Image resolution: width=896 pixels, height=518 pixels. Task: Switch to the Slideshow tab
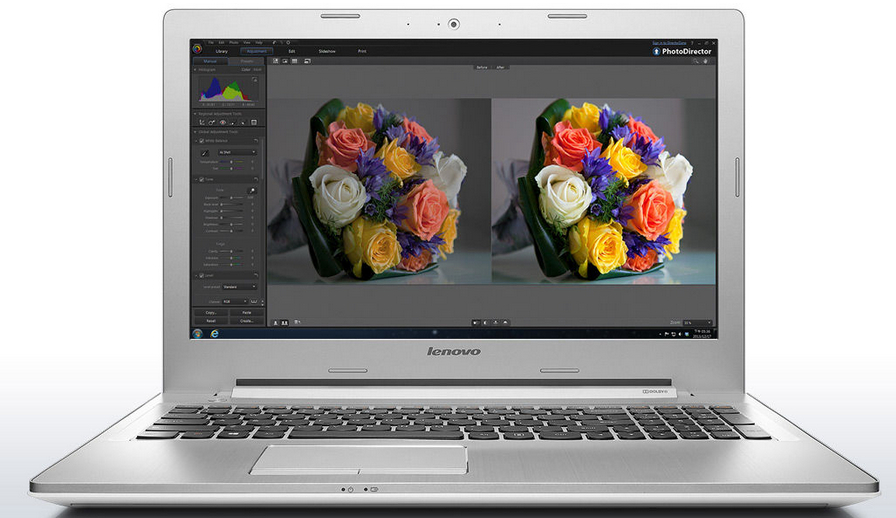pos(327,51)
